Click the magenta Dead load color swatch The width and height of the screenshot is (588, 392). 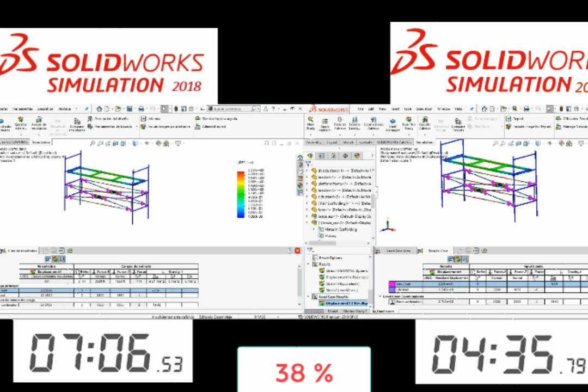pyautogui.click(x=392, y=284)
